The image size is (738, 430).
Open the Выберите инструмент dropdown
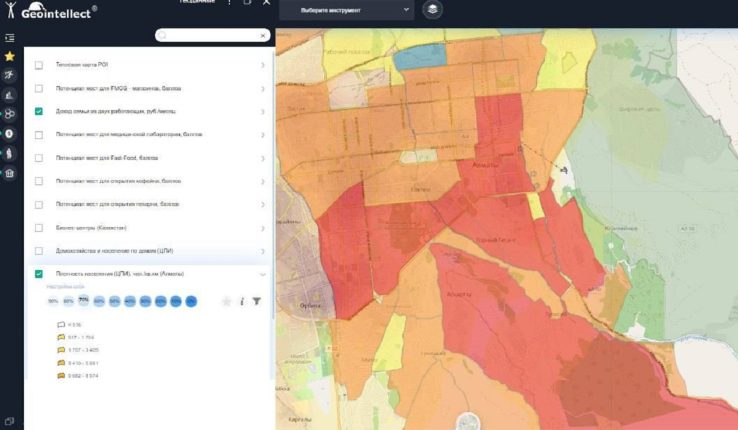click(x=346, y=10)
